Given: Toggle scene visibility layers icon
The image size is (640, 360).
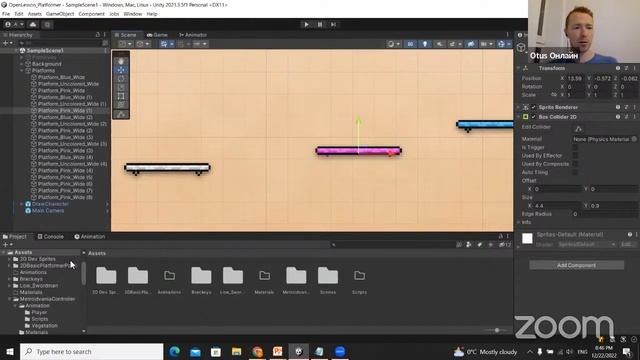Looking at the screenshot, I should 471,44.
